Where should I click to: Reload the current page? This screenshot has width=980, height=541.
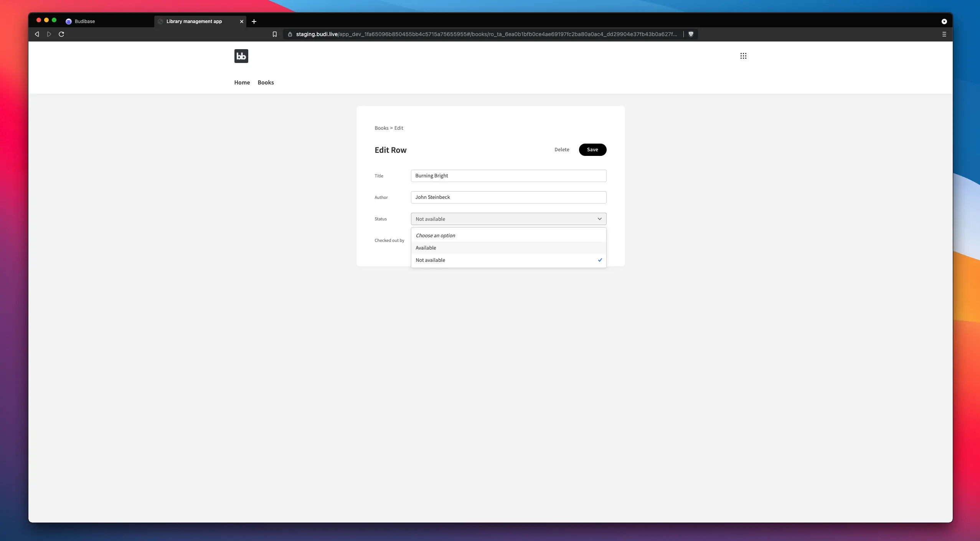[61, 34]
